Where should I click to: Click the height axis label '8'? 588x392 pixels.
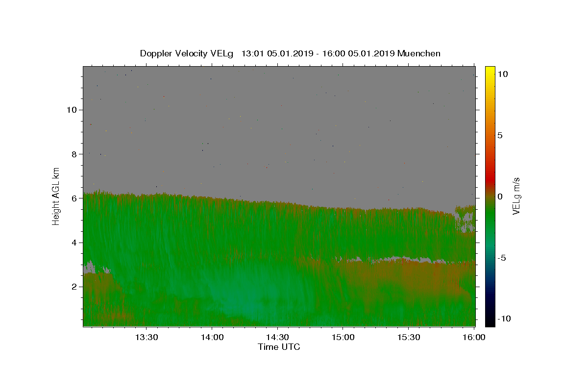74,154
